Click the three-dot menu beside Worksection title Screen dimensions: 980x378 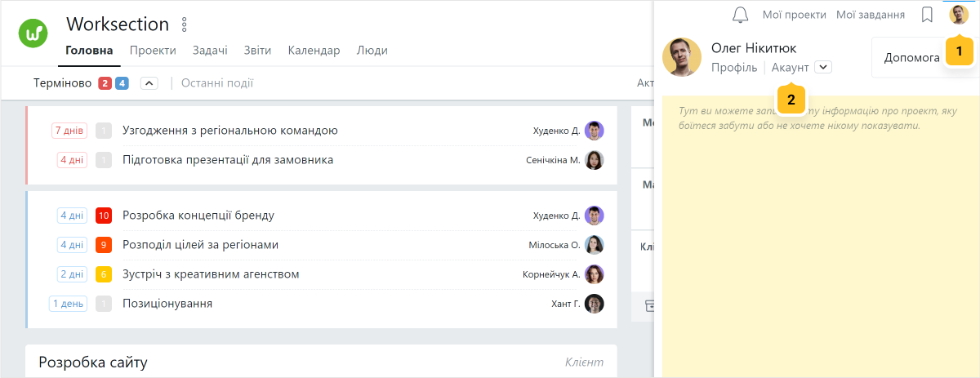(184, 24)
